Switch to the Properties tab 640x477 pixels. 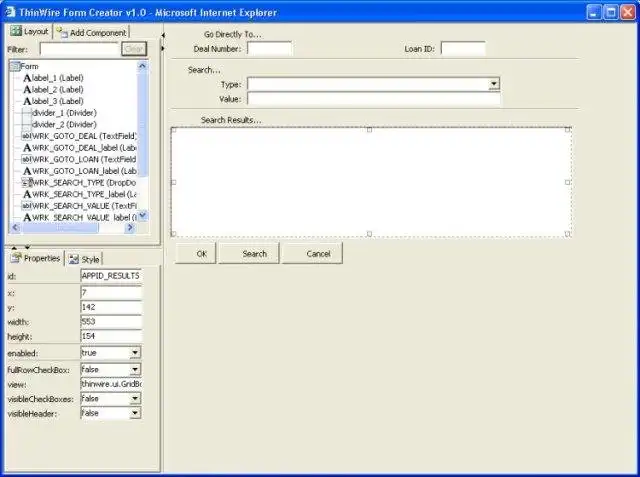[36, 258]
